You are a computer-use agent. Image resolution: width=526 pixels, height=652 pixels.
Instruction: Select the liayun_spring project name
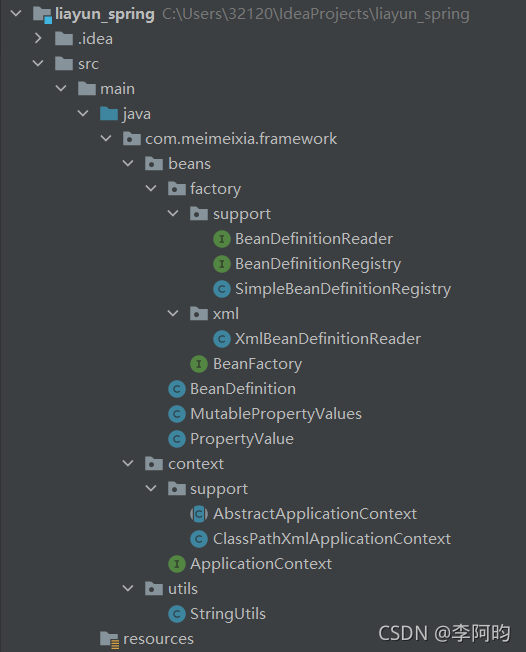105,15
